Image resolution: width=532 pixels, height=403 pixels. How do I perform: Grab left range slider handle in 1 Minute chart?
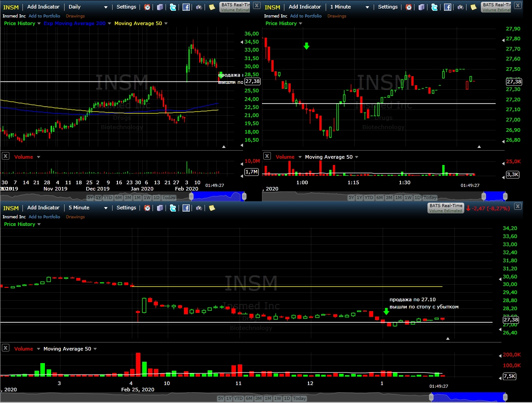coord(484,196)
